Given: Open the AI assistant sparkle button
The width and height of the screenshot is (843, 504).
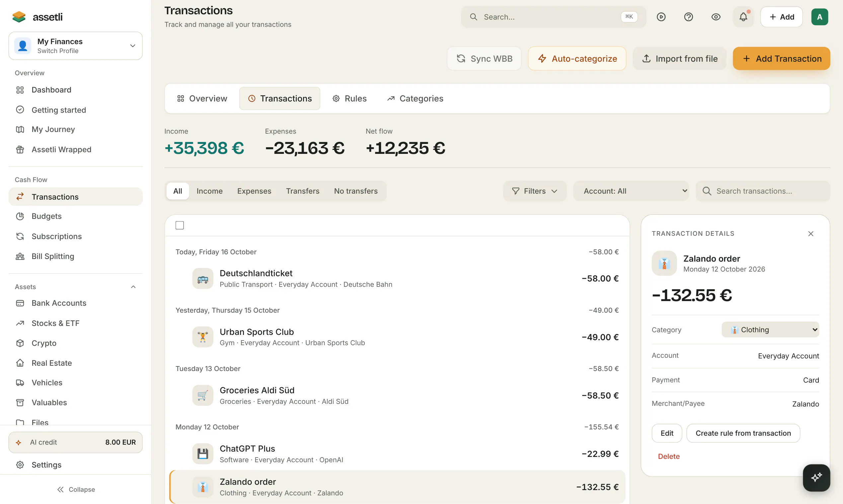Looking at the screenshot, I should point(816,477).
